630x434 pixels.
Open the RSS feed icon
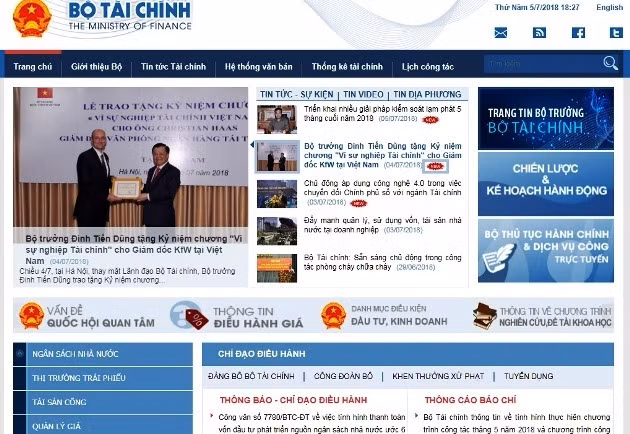coord(539,33)
